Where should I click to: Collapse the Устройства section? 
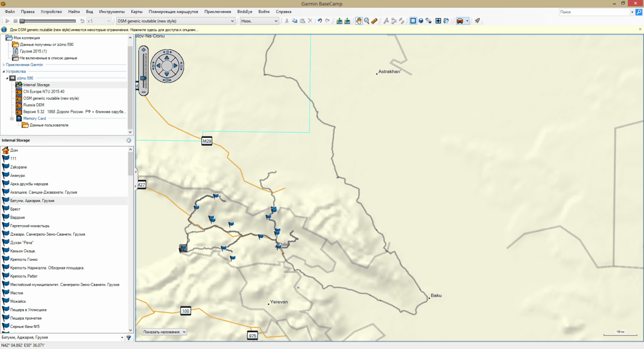tap(4, 72)
